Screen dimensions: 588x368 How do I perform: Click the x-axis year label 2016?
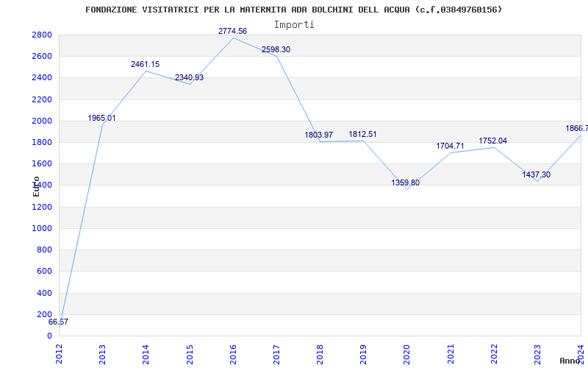click(233, 354)
